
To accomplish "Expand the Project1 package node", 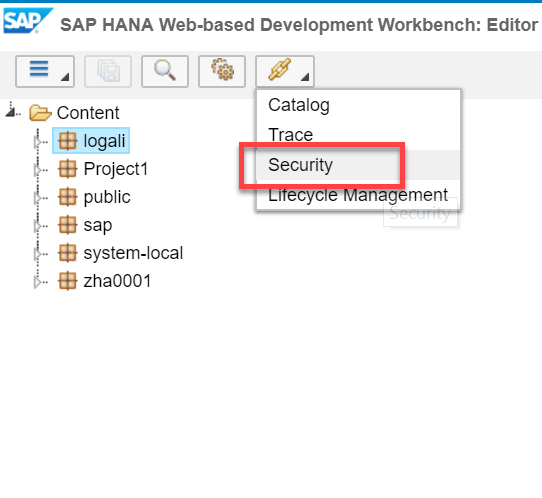I will tap(37, 169).
